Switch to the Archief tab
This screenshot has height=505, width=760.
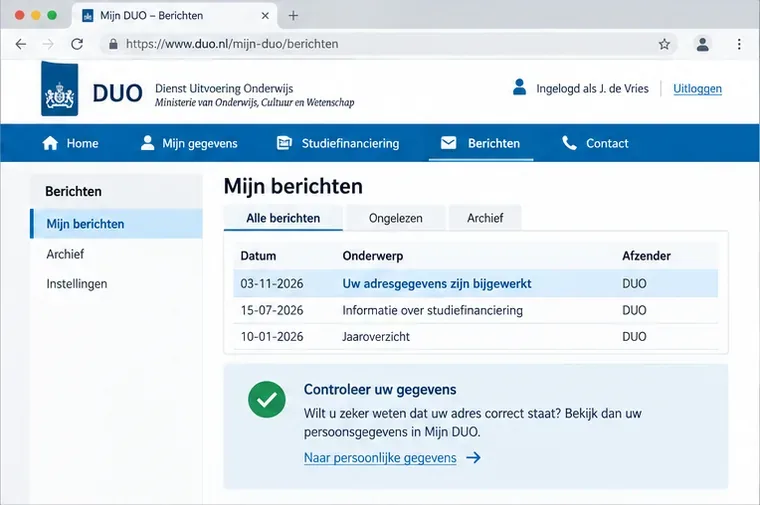(485, 218)
